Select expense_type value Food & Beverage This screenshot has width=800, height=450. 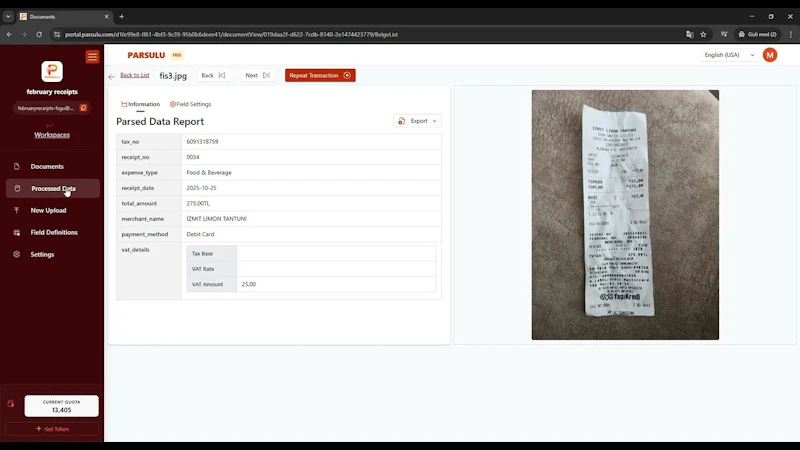pos(209,172)
